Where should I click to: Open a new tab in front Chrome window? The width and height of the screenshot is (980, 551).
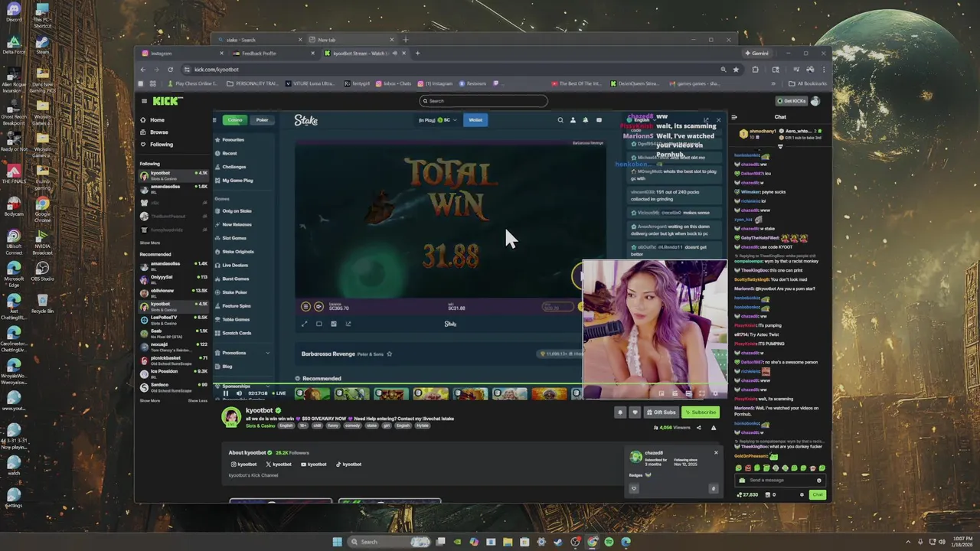(417, 54)
